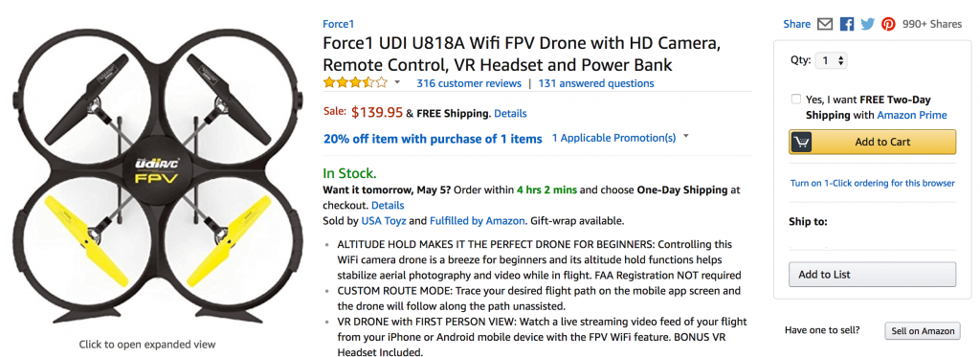Viewport: 980px width, 357px height.
Task: Share on Pinterest icon
Action: pyautogui.click(x=888, y=24)
